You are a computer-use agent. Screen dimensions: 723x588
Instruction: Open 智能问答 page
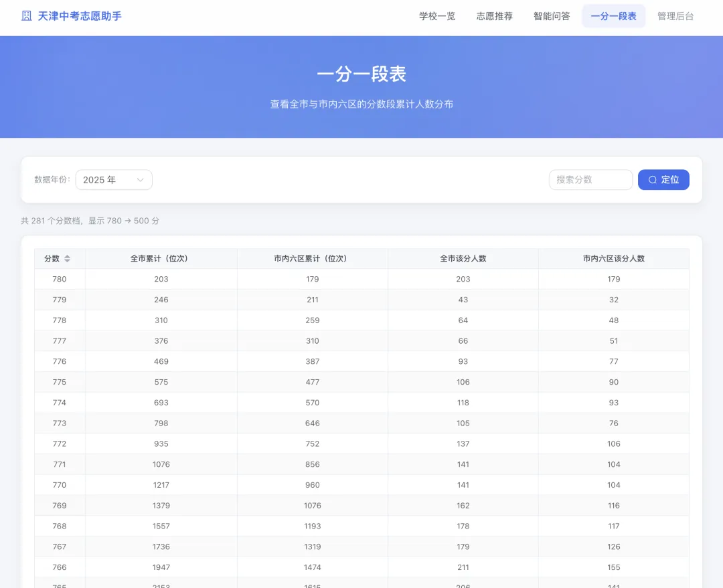coord(552,16)
